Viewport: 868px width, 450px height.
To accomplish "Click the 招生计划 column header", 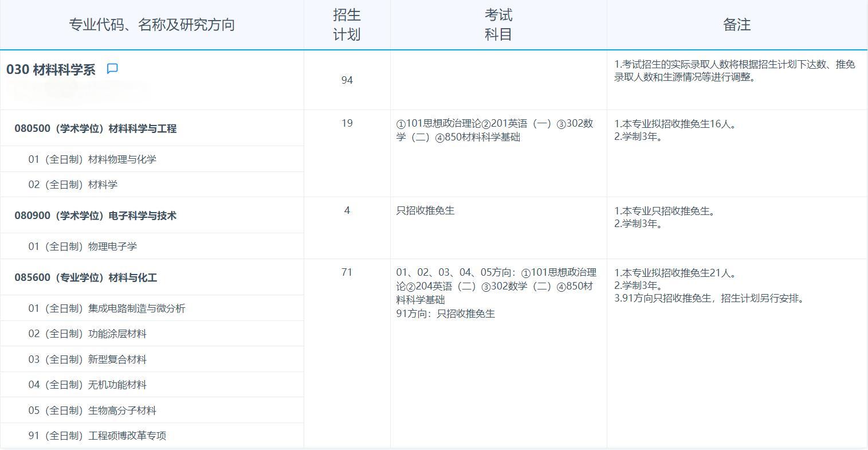I will 347,24.
